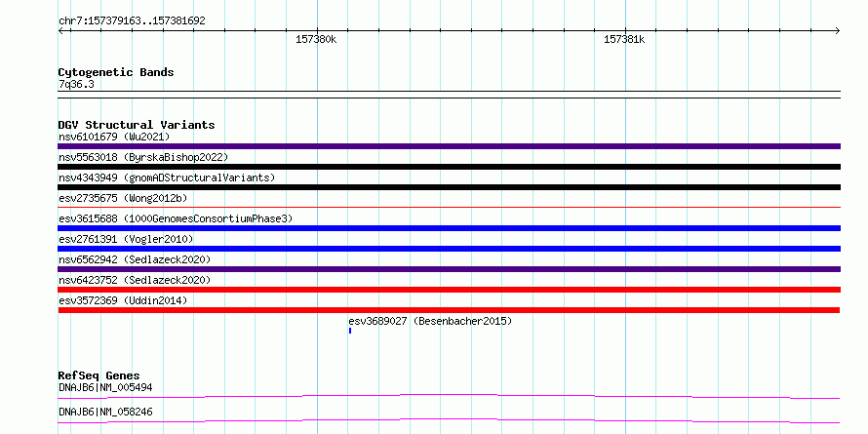868x434 pixels.
Task: Open variant nsv6562942 (Sedlazeck2020) label
Action: (x=135, y=259)
